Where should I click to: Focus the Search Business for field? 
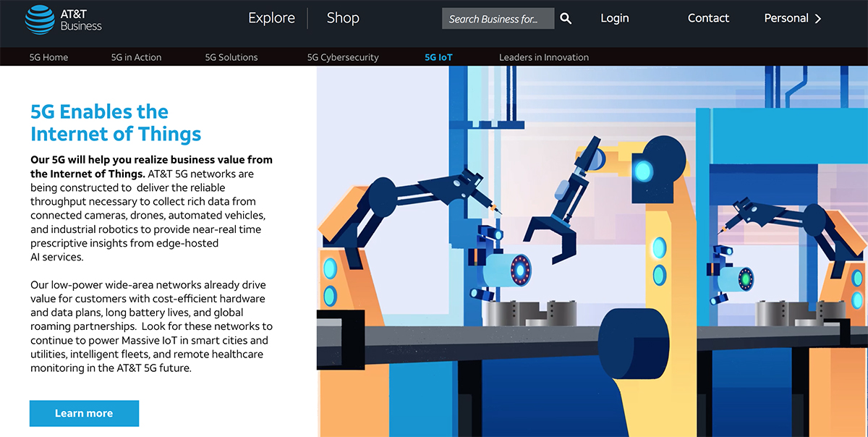pyautogui.click(x=498, y=19)
